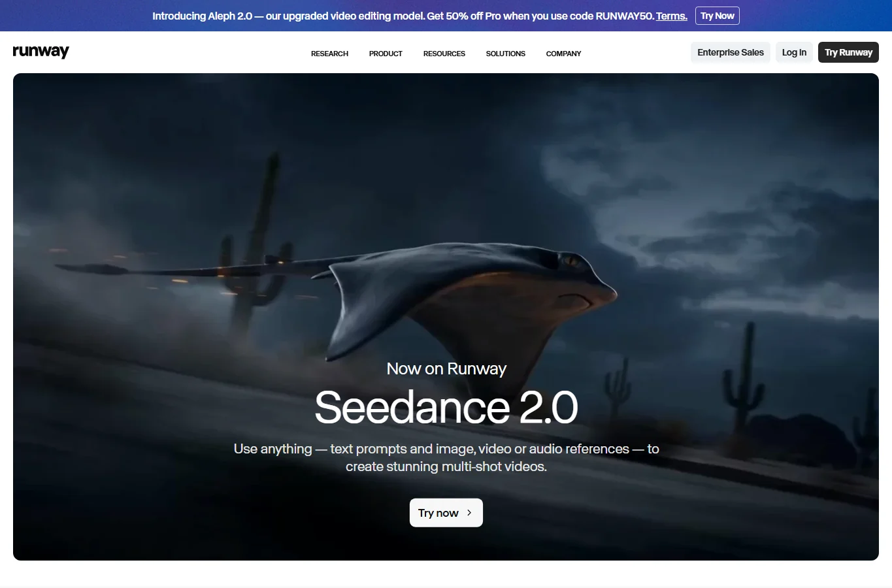Click the Log In button
This screenshot has width=892, height=588.
click(794, 52)
